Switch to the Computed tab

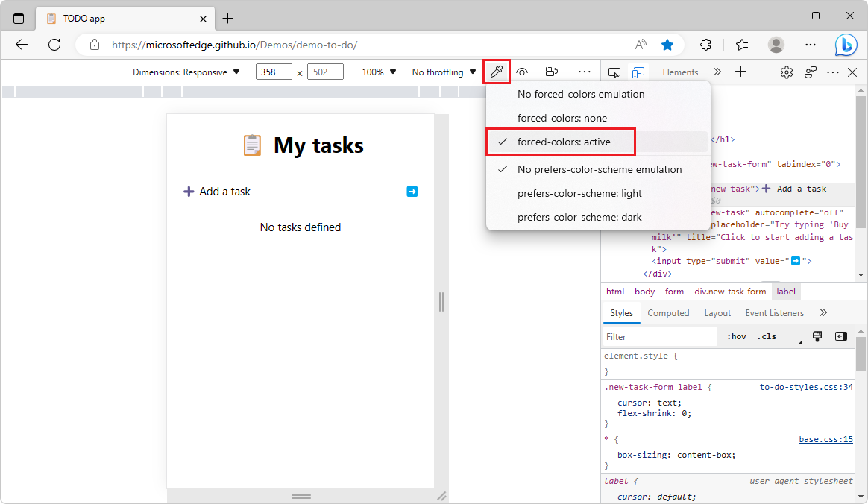tap(668, 313)
